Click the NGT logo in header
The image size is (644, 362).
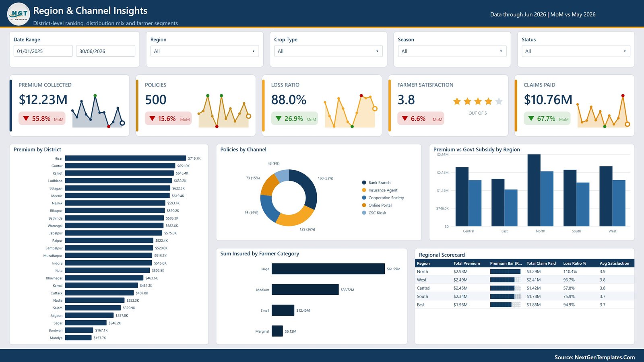point(19,14)
